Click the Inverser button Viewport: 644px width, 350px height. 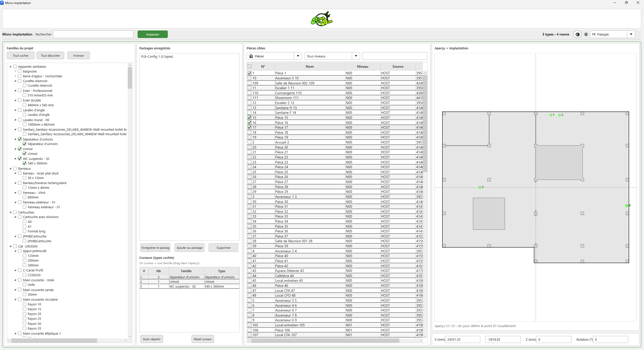pyautogui.click(x=79, y=55)
